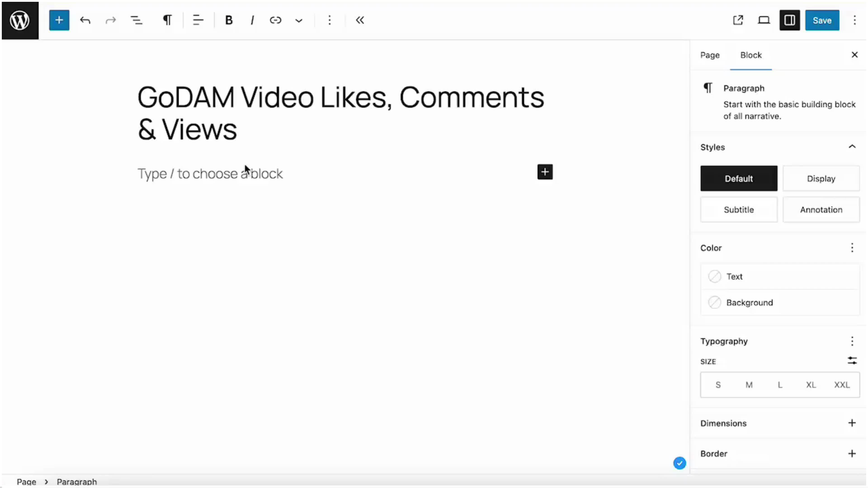Viewport: 868px width, 488px height.
Task: Open the Background color picker
Action: [x=749, y=302]
